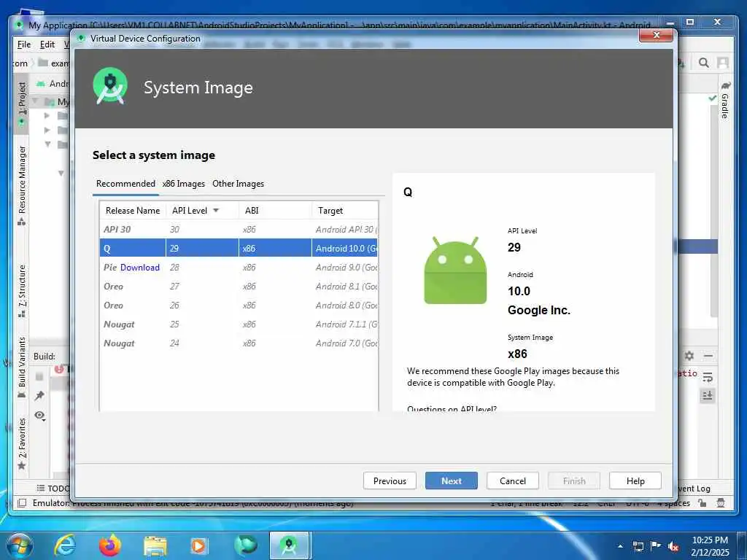Show hidden tray icons arrow

click(x=620, y=546)
